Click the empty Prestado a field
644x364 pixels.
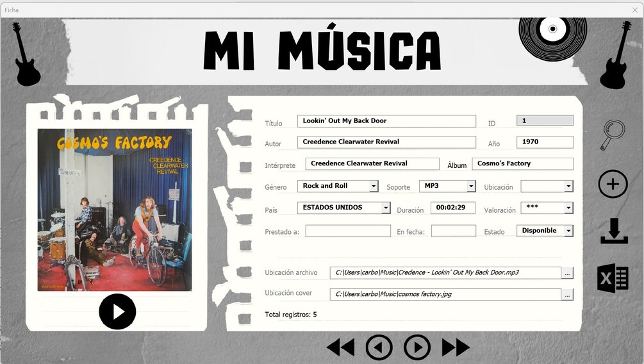348,231
